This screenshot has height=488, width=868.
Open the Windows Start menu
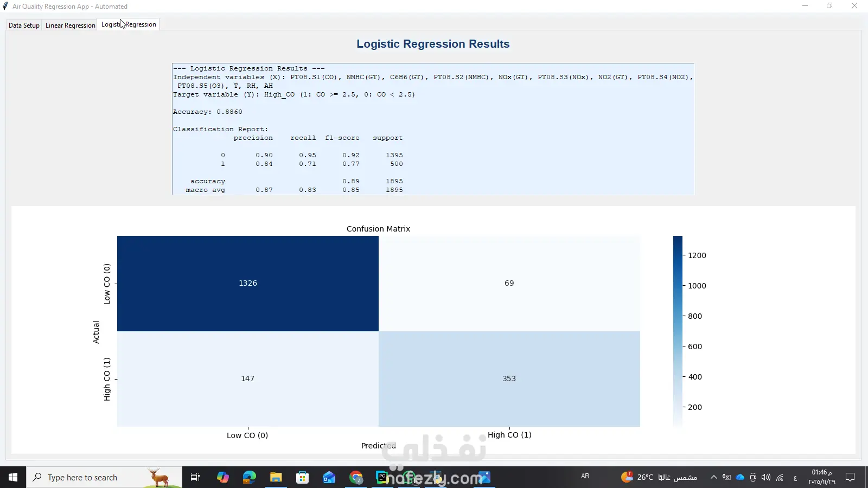point(13,477)
